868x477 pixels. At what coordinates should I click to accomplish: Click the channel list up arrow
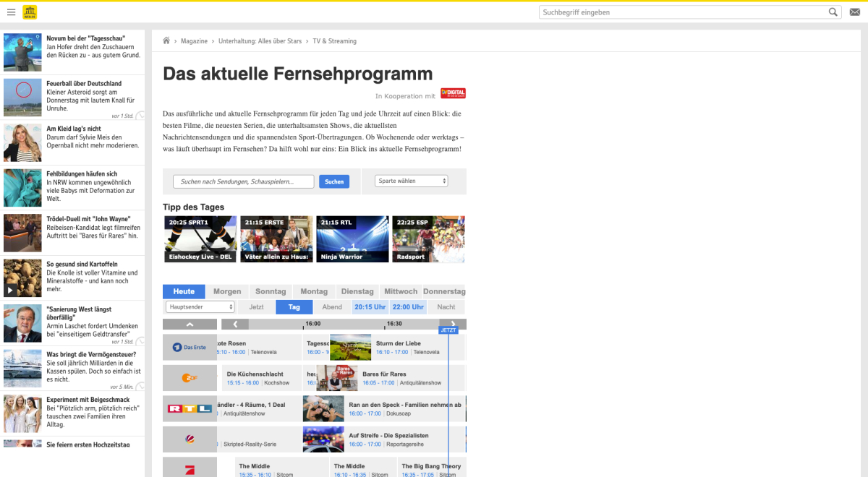point(190,325)
